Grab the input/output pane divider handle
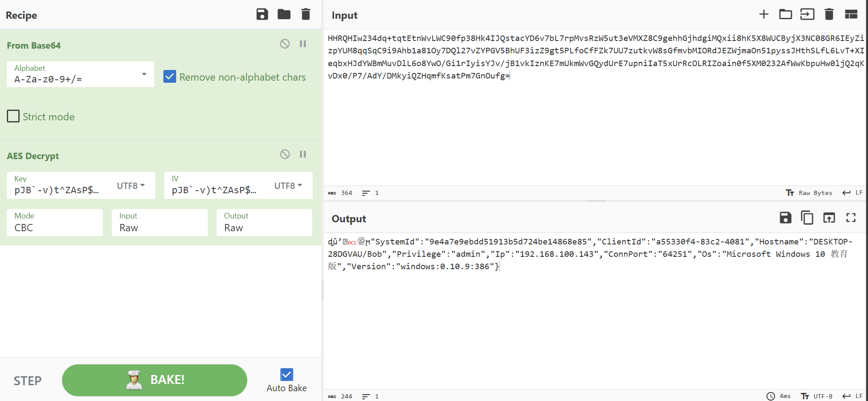This screenshot has height=401, width=868. 595,200
